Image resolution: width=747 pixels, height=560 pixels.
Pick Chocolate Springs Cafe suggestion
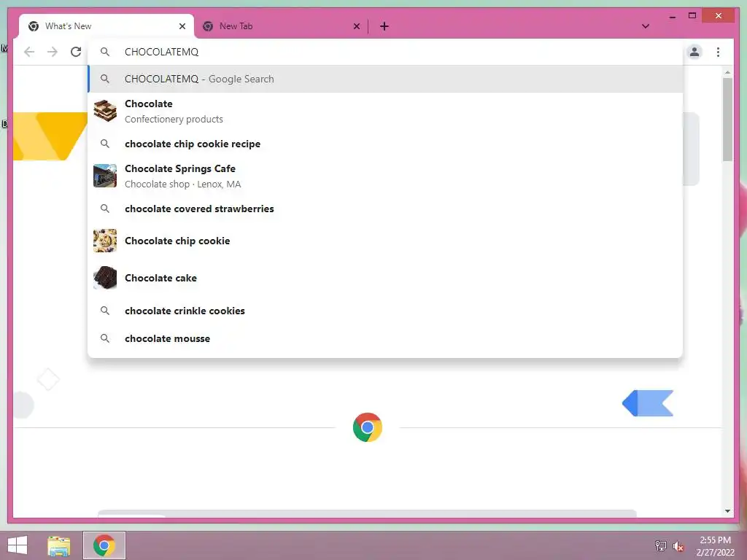pyautogui.click(x=385, y=176)
